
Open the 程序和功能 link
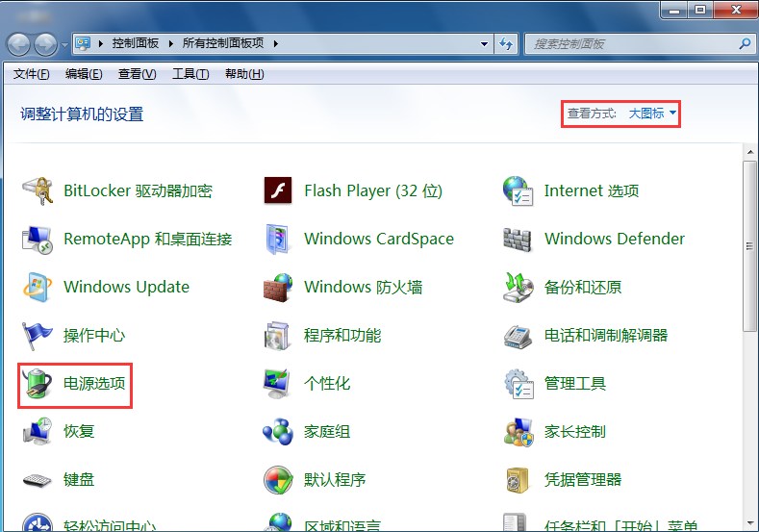pos(342,336)
